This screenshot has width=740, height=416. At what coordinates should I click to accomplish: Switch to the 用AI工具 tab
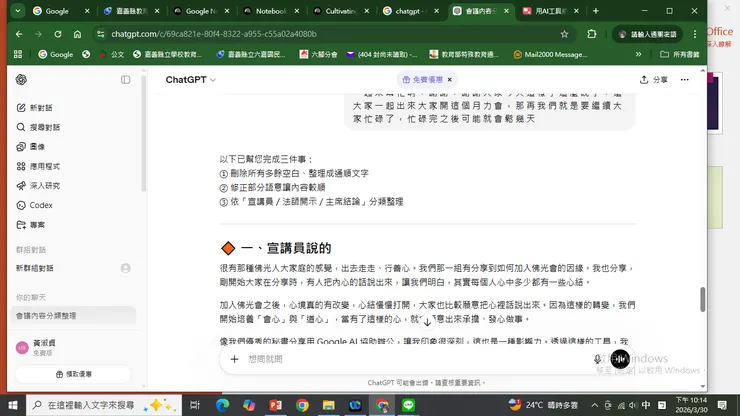pos(550,11)
